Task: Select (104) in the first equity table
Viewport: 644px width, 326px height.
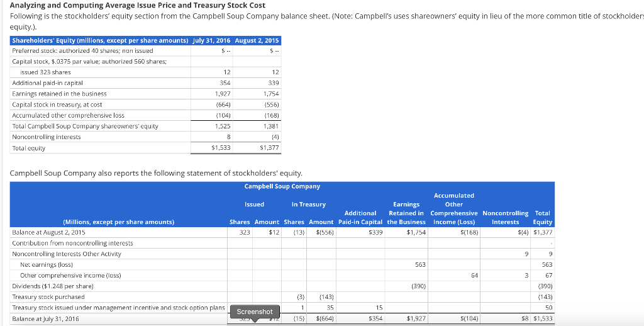Action: 223,115
